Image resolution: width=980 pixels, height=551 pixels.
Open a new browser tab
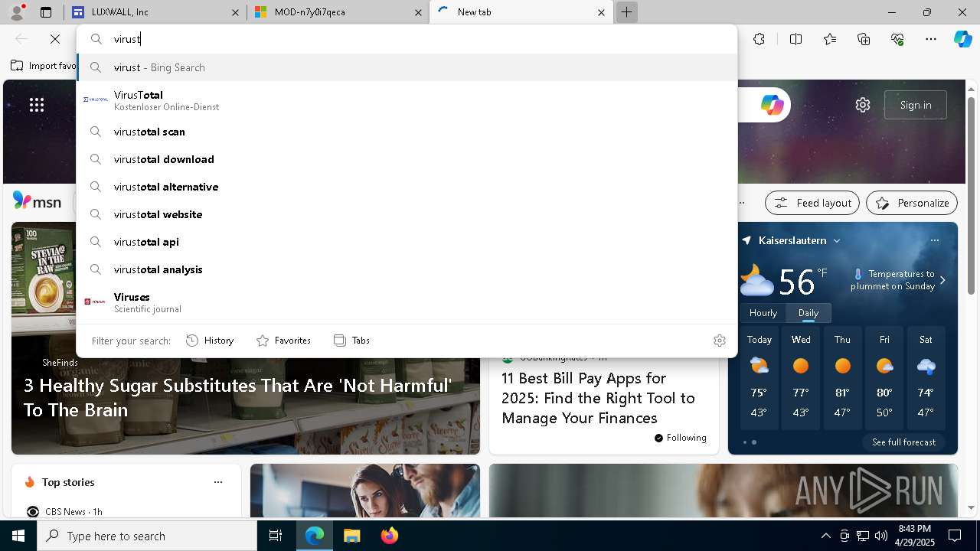pyautogui.click(x=626, y=12)
